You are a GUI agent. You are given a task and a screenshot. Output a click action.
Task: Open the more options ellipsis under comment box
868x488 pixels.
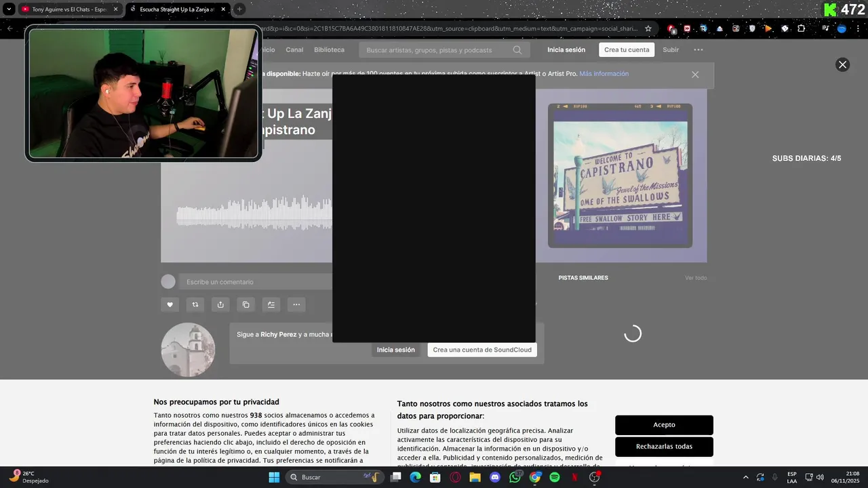click(296, 305)
